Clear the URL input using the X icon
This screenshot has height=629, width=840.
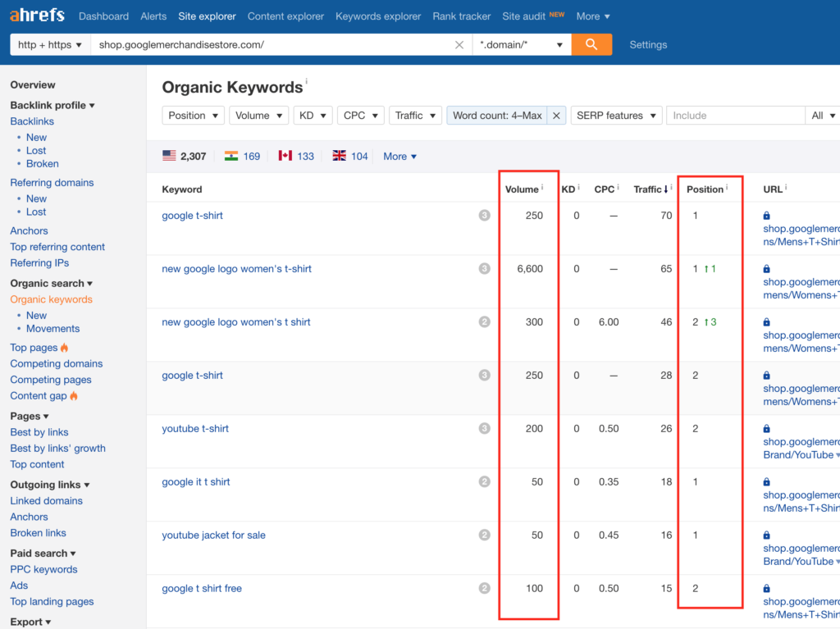(459, 44)
